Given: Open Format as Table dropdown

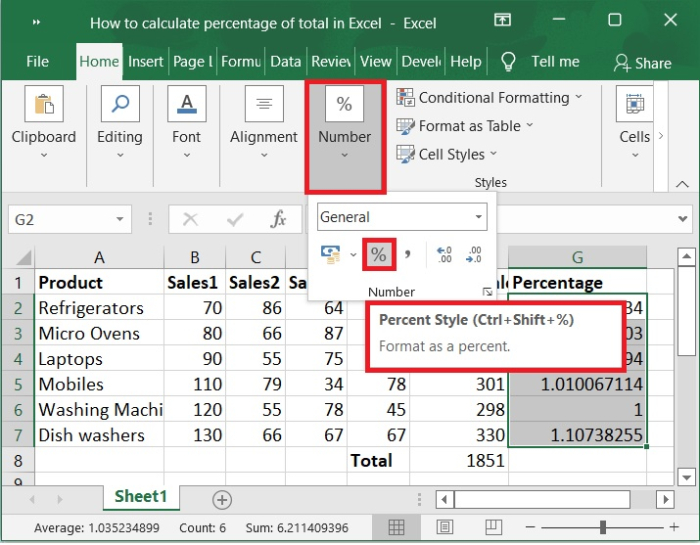Looking at the screenshot, I should [x=465, y=126].
